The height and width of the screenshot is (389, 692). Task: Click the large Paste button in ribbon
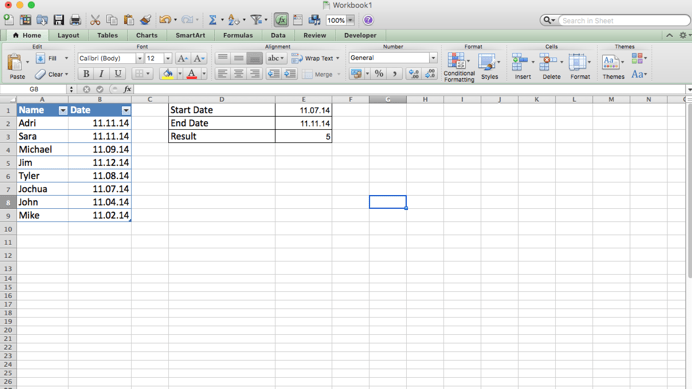pyautogui.click(x=16, y=66)
